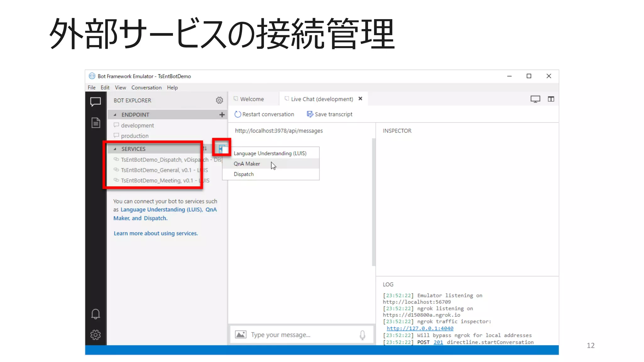Click the chat area vertical scrollbar
This screenshot has height=362, width=644.
[374, 202]
